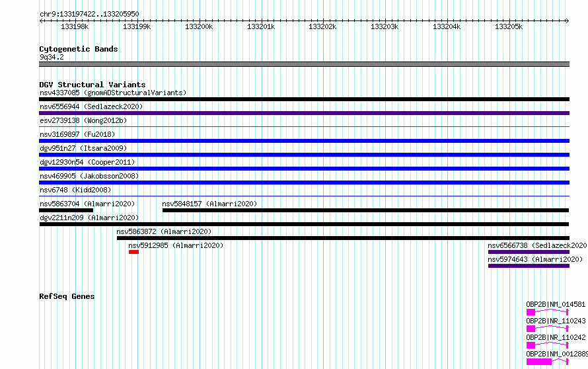Open the OBP2B|NR_110243 gene label
This screenshot has width=588, height=369.
pos(556,321)
